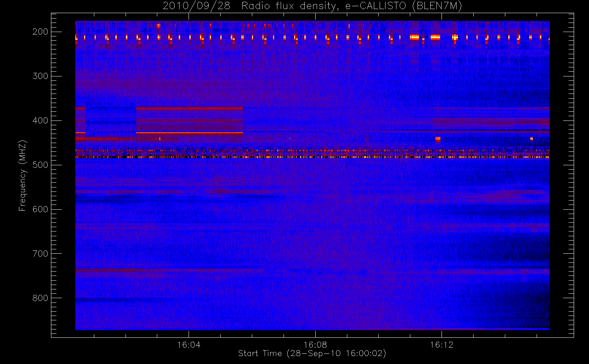Click the 16:12 time tick label
The height and width of the screenshot is (364, 589).
point(442,345)
